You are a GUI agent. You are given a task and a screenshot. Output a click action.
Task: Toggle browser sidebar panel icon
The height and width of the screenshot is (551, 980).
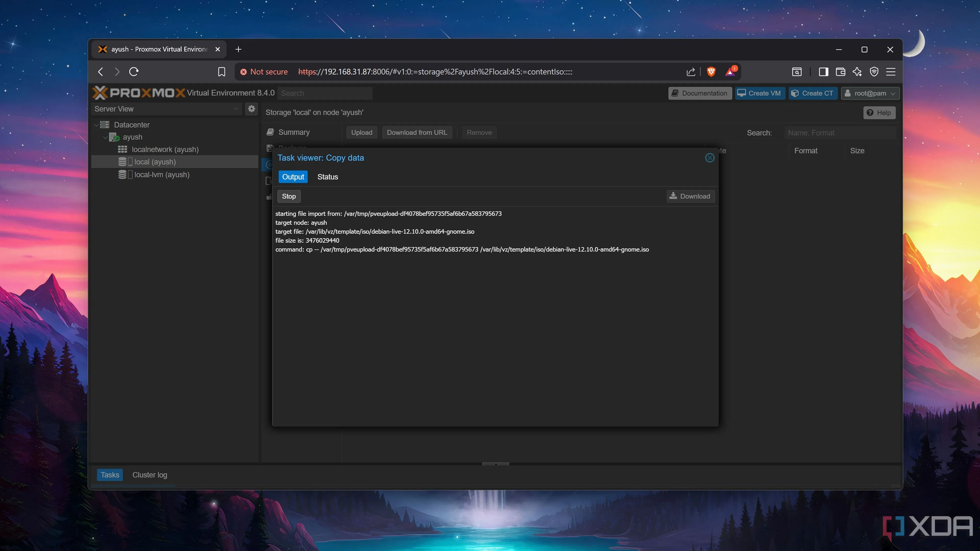tap(823, 71)
